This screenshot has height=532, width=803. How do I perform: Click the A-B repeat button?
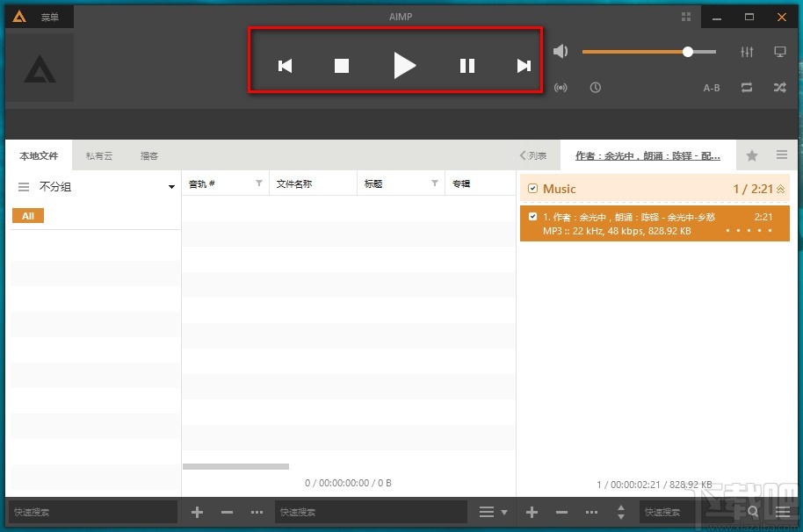pos(712,88)
